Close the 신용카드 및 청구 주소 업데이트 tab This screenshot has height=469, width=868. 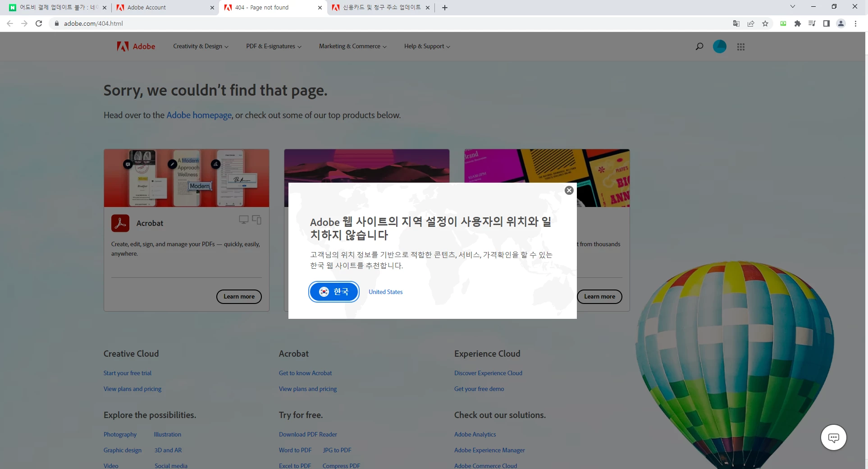click(x=428, y=8)
